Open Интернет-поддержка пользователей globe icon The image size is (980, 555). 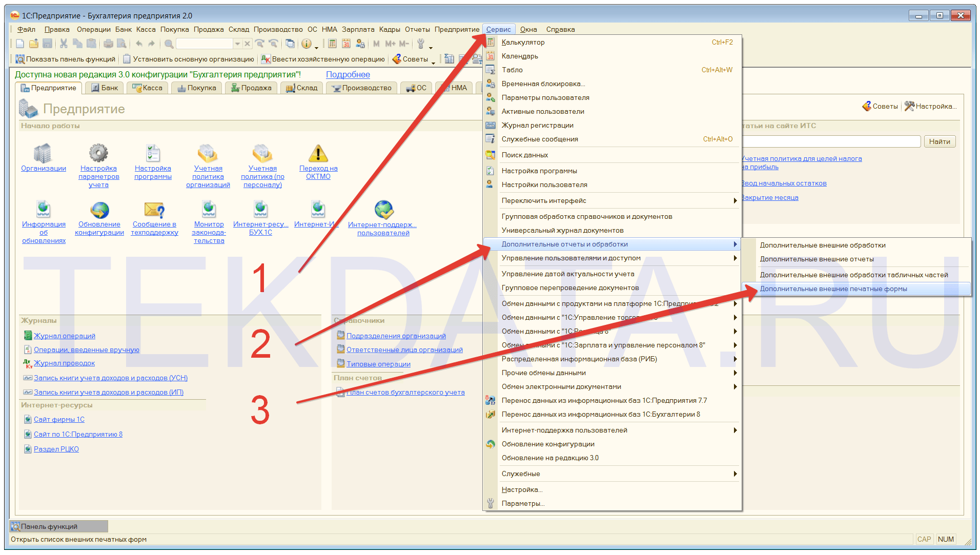(383, 209)
